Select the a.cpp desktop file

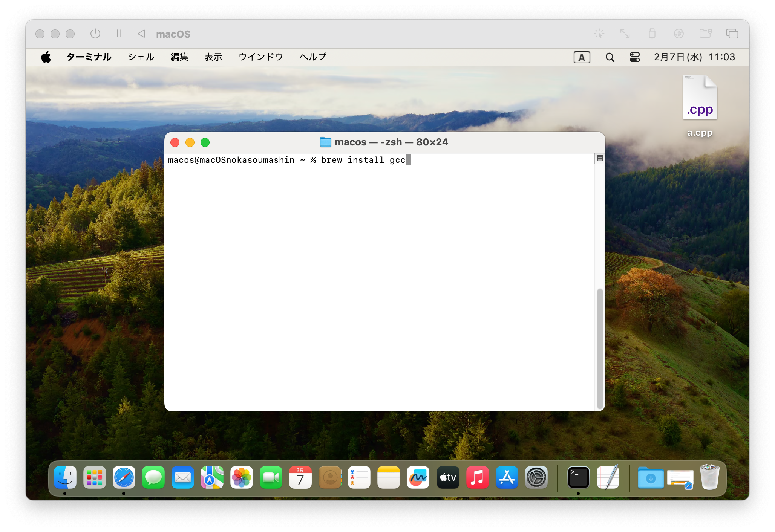tap(700, 105)
